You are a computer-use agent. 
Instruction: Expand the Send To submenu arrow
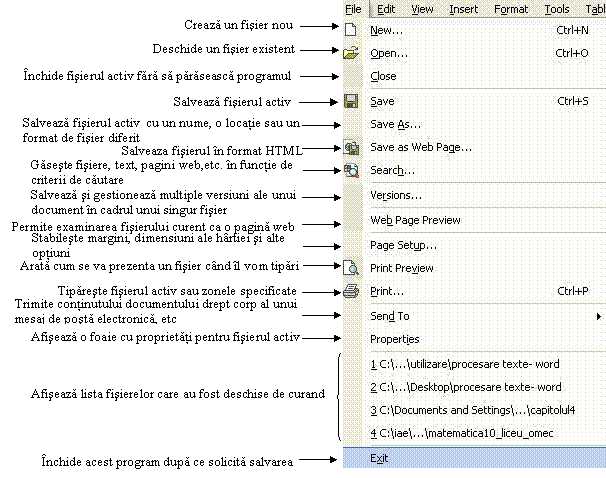598,316
